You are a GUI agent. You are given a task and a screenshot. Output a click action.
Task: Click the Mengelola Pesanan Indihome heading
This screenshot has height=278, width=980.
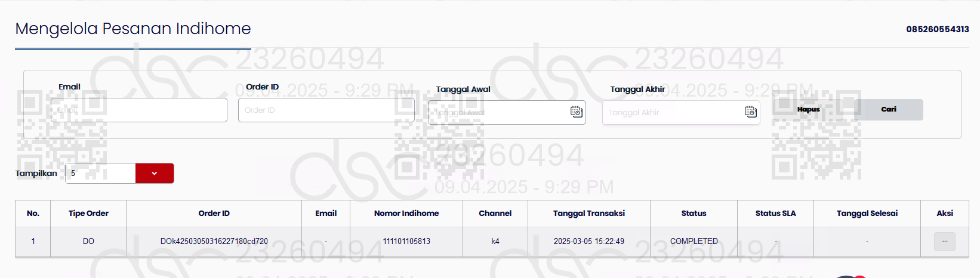point(133,29)
